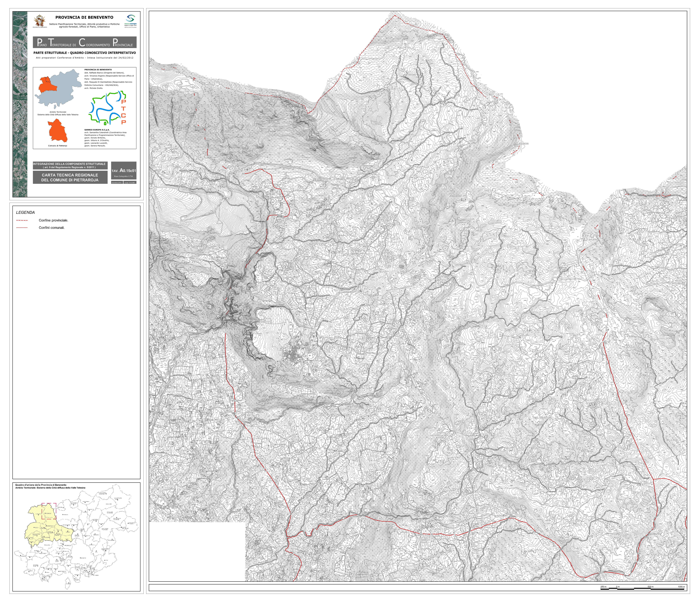Click 'CARTA TECNICA REGIONALE DEL COMUNE DI PIETRAROJA' box
700x603 pixels.
(70, 177)
